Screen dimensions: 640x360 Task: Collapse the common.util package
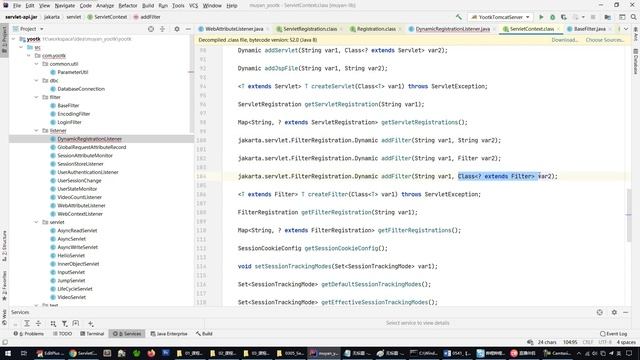36,64
